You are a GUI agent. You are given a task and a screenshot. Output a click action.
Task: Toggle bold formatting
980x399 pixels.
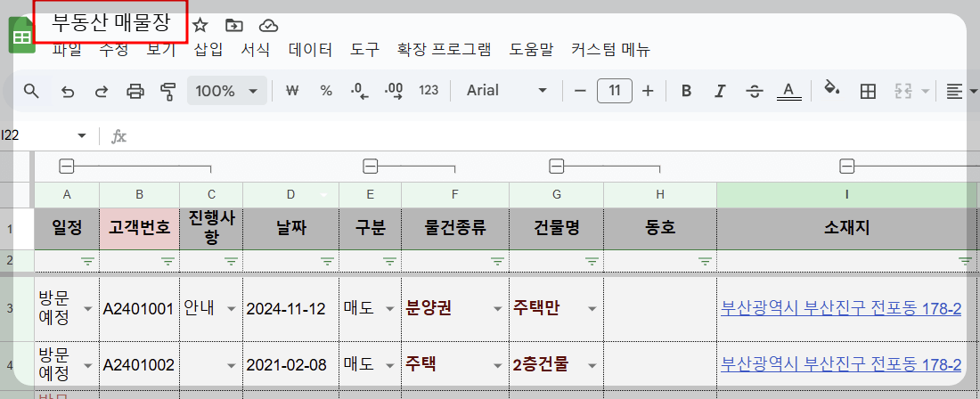(x=686, y=91)
